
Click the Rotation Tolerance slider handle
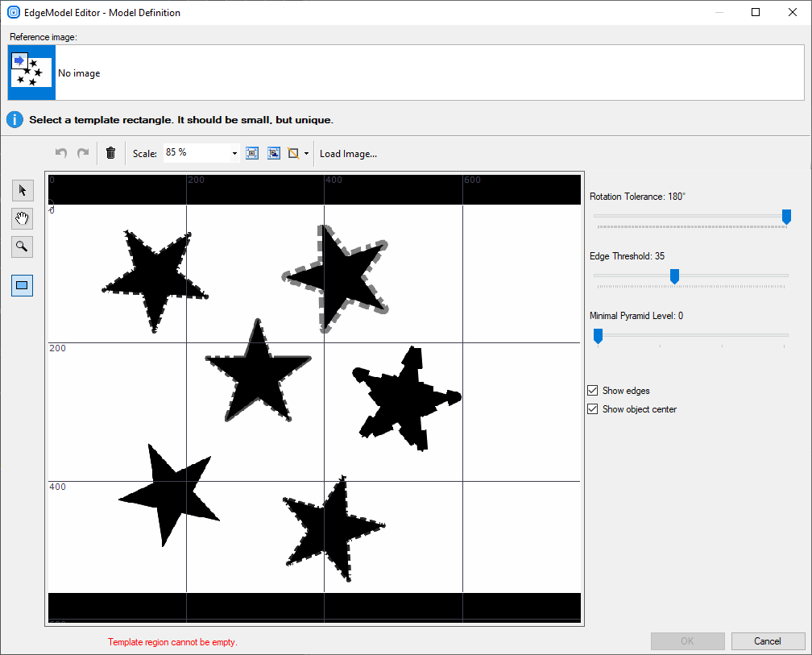tap(786, 216)
